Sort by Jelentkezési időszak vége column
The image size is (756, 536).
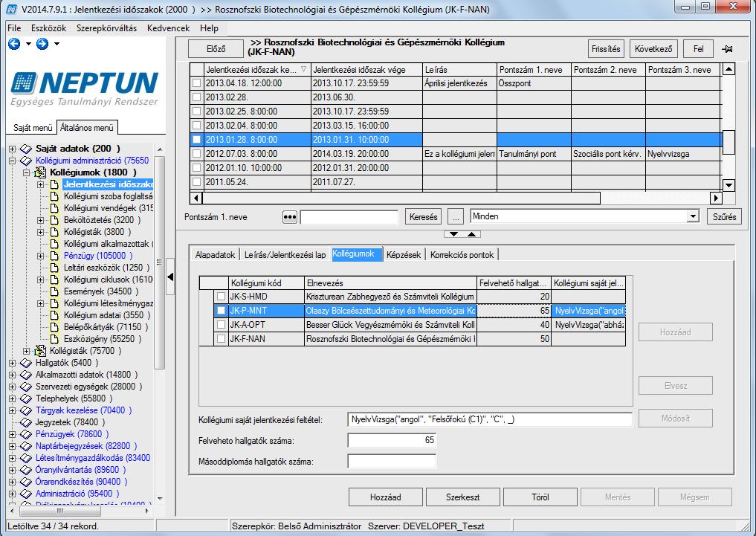tap(366, 70)
